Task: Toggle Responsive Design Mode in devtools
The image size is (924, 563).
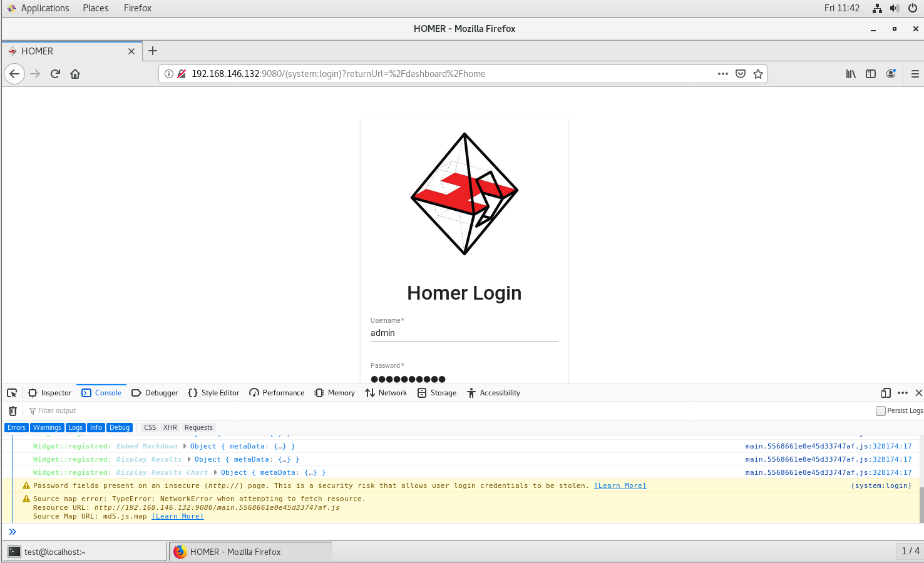Action: (x=886, y=393)
